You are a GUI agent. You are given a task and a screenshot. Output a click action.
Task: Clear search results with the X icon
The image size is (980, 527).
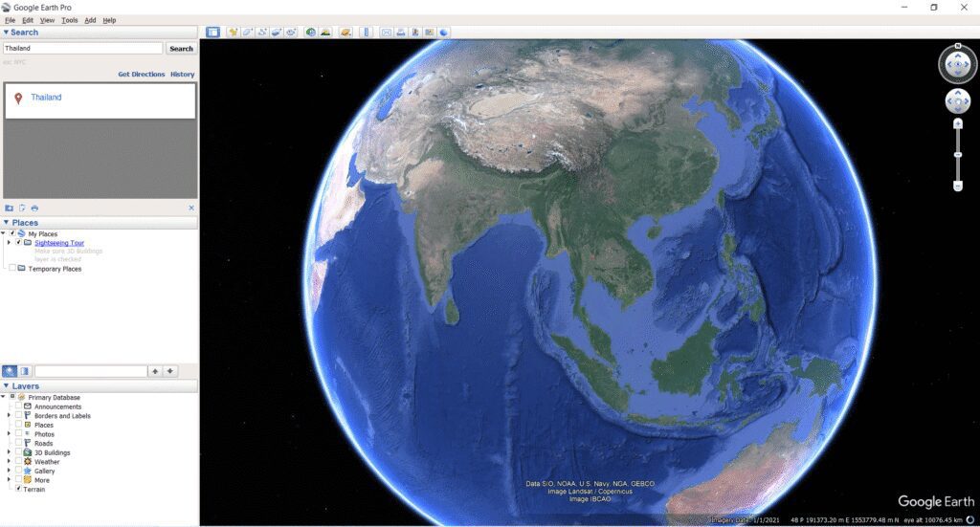(191, 208)
